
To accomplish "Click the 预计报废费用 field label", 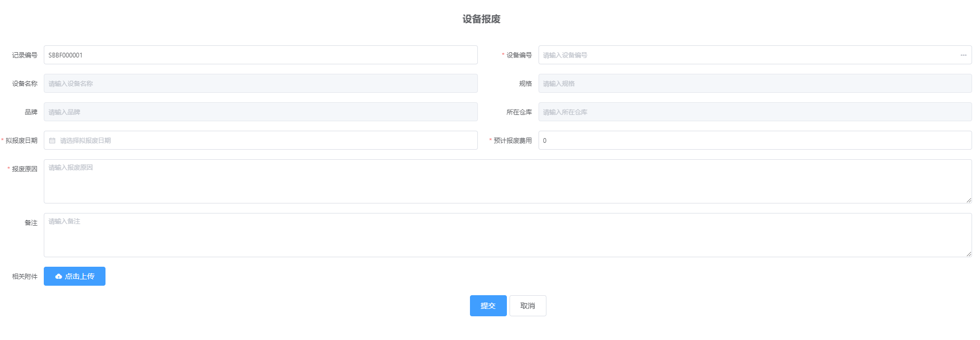I will (x=512, y=141).
